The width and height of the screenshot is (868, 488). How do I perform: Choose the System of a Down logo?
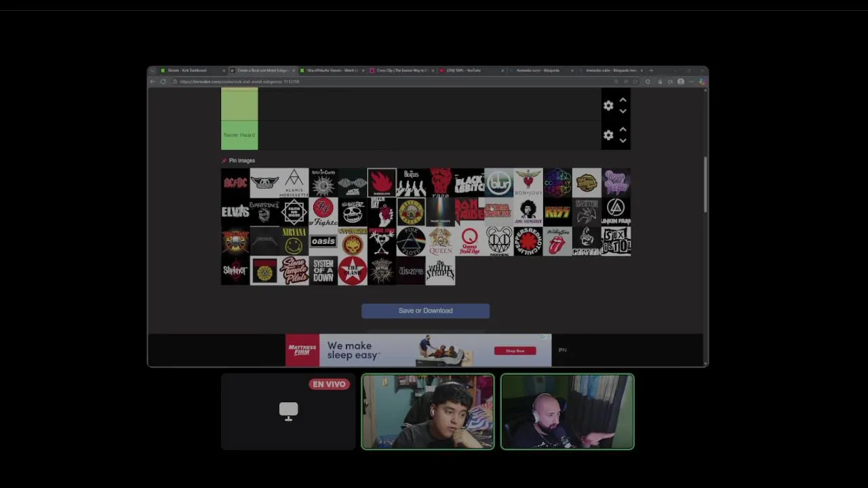point(323,270)
